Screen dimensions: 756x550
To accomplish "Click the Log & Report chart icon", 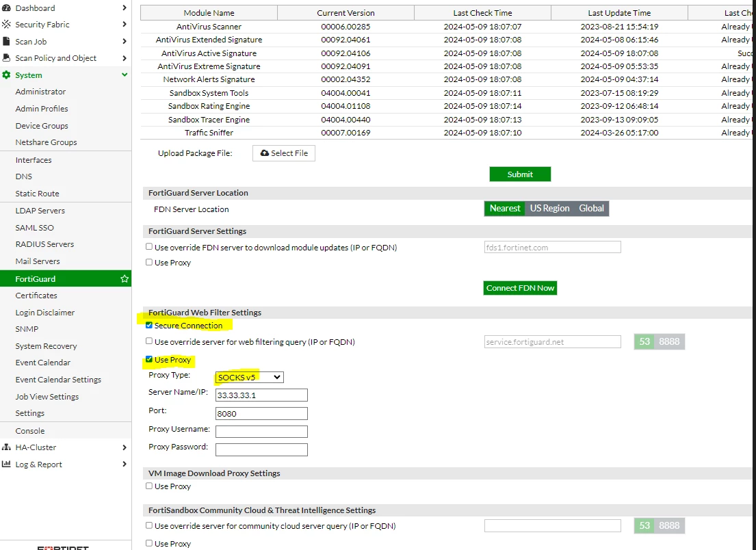I will click(x=6, y=464).
